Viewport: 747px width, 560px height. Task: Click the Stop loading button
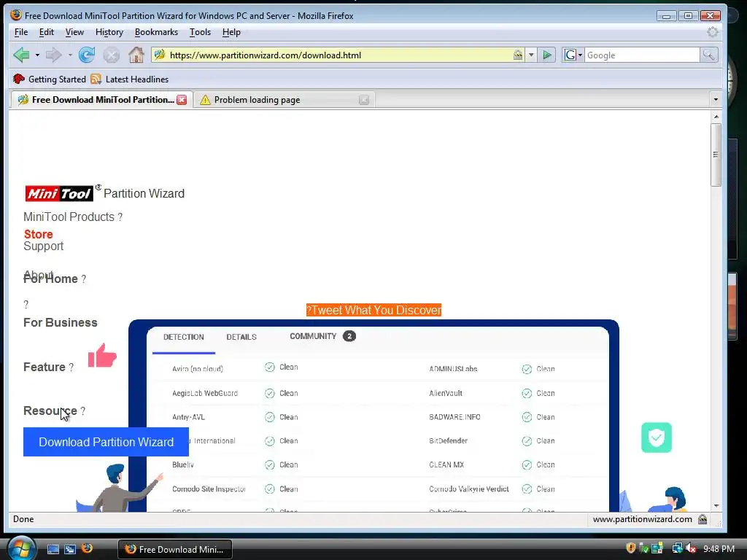click(x=112, y=55)
